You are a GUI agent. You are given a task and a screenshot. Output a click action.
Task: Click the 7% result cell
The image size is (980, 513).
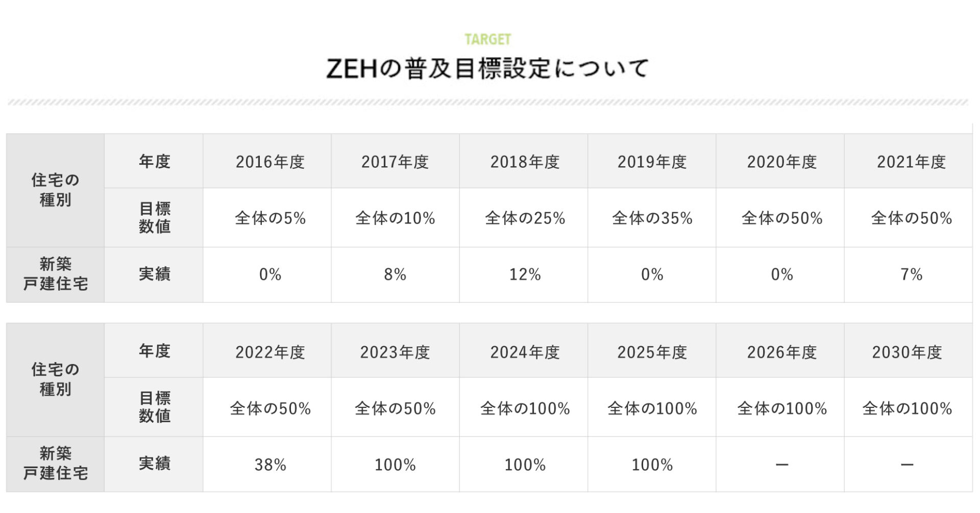click(911, 275)
